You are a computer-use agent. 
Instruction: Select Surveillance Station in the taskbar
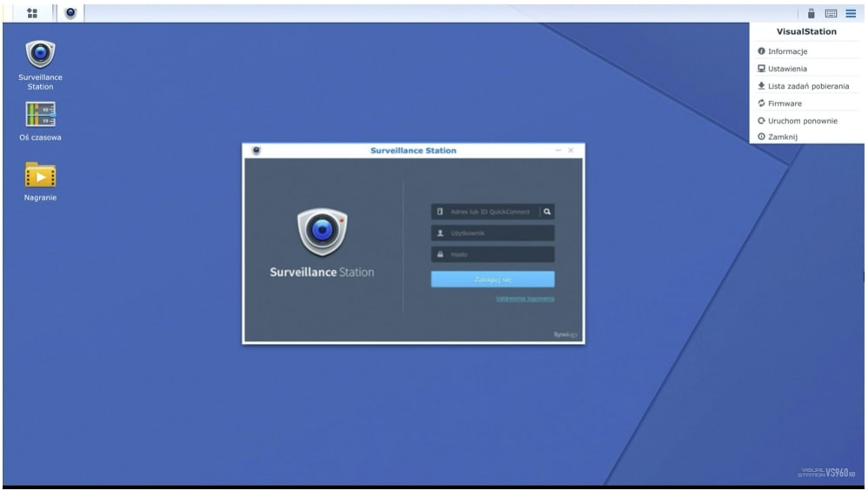[x=70, y=13]
